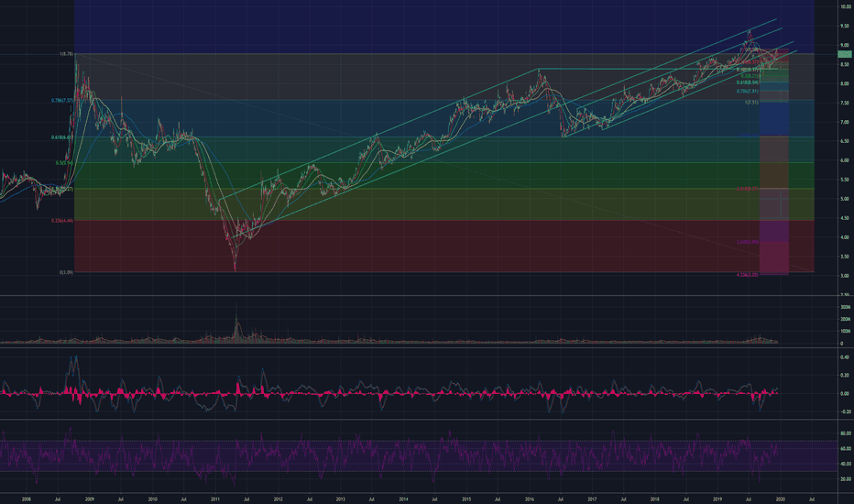Viewport: 854px width, 504px height.
Task: Select the 0.786(7.81) Fibonacci extension label
Action: tap(748, 91)
